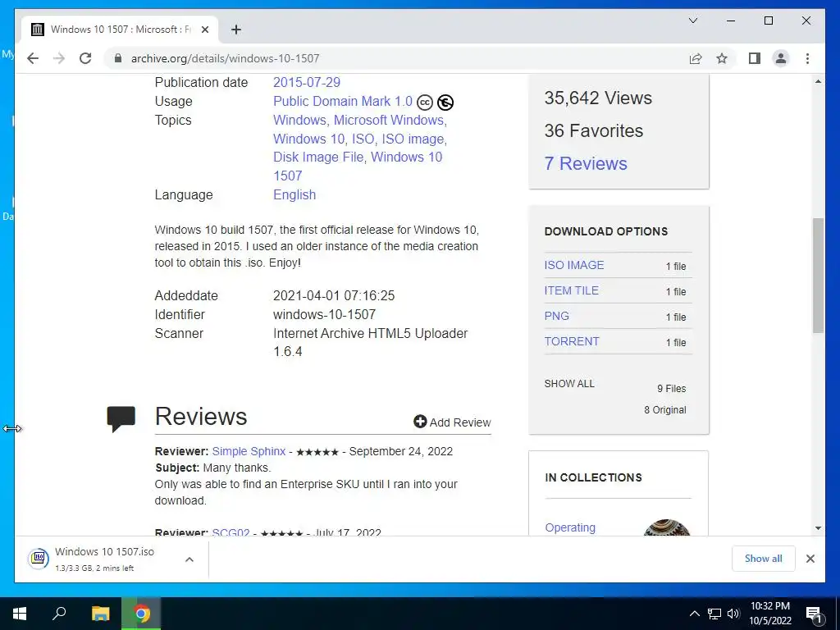The width and height of the screenshot is (840, 630).
Task: Close the downloads bar
Action: 810,559
